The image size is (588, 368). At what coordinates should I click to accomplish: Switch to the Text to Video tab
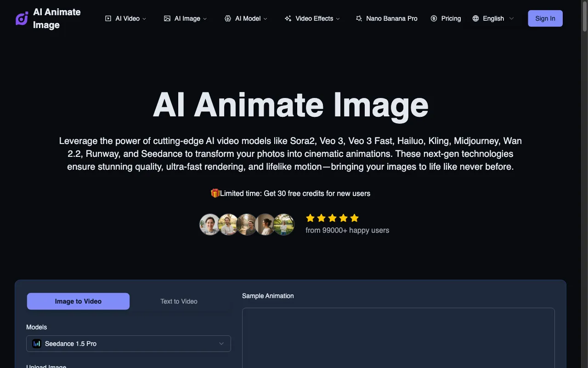(179, 301)
